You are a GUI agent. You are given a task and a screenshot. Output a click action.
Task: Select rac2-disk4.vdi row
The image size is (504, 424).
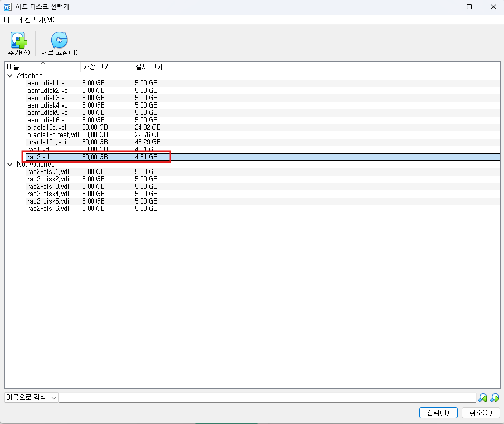coord(263,194)
